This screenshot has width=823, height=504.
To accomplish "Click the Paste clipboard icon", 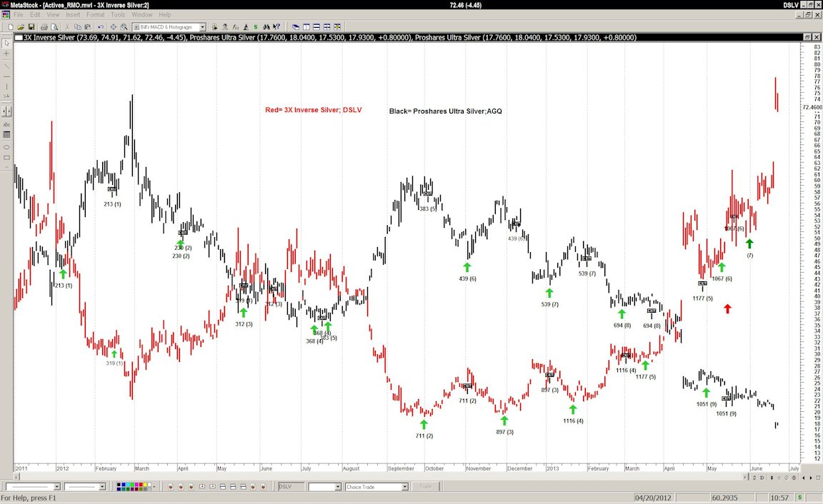I will tap(88, 26).
